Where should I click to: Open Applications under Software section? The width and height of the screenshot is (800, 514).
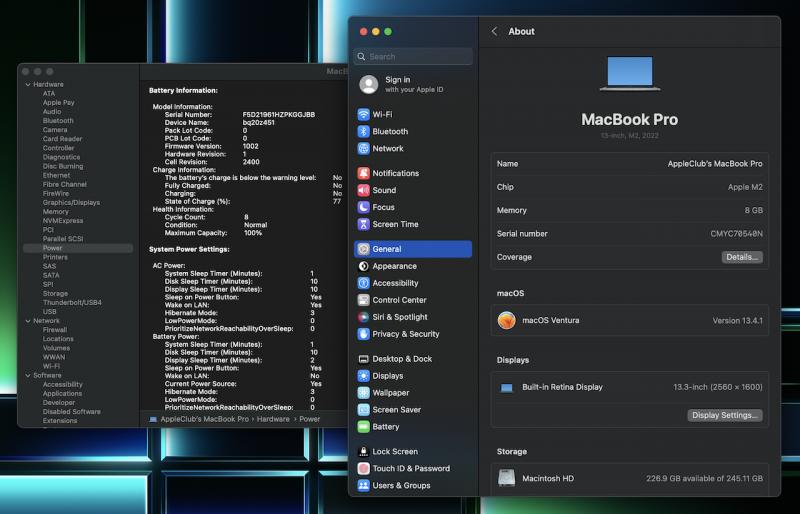(62, 394)
